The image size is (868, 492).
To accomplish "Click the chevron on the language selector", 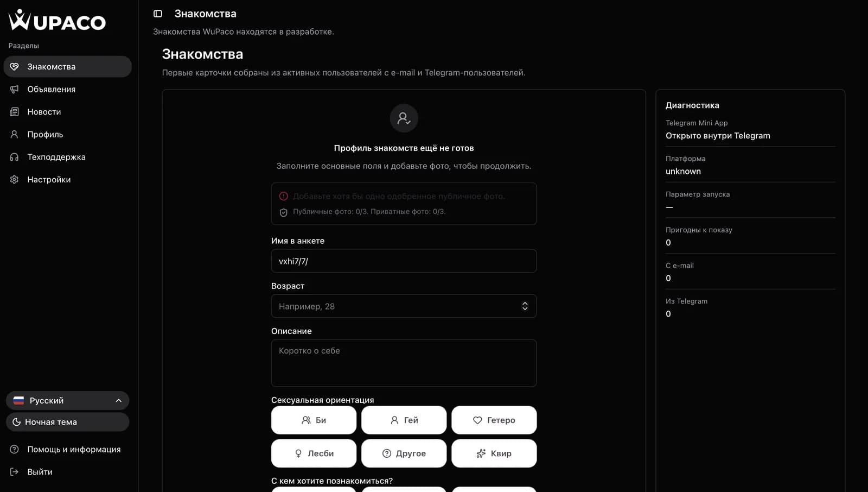I will (x=118, y=400).
